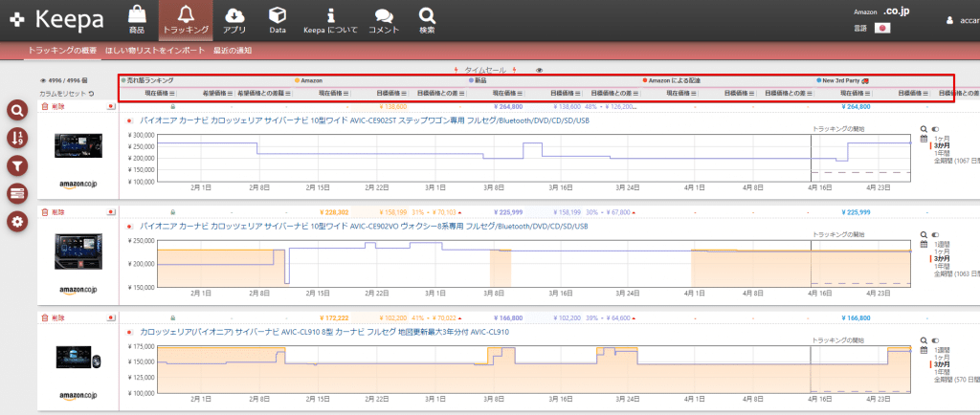Open the 言語 Japanese flag language selector
Image resolution: width=980 pixels, height=415 pixels.
(881, 28)
